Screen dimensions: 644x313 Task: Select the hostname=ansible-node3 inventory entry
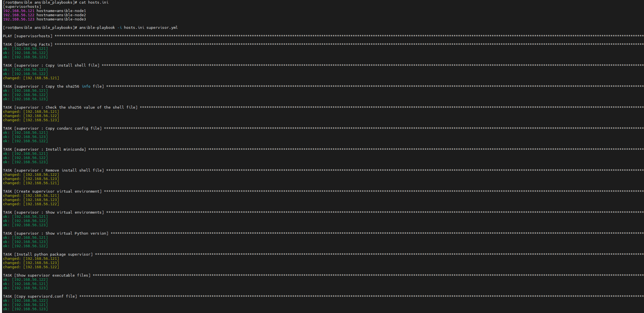pyautogui.click(x=61, y=19)
